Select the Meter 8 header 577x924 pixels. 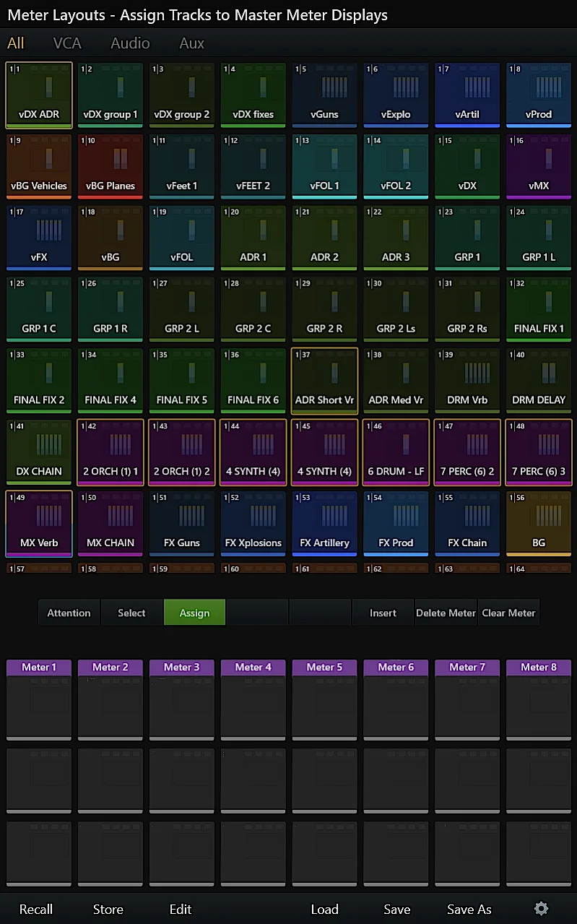(x=539, y=667)
